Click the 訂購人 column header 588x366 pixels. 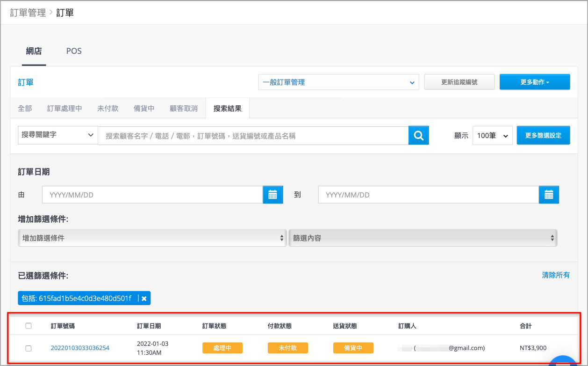click(407, 326)
